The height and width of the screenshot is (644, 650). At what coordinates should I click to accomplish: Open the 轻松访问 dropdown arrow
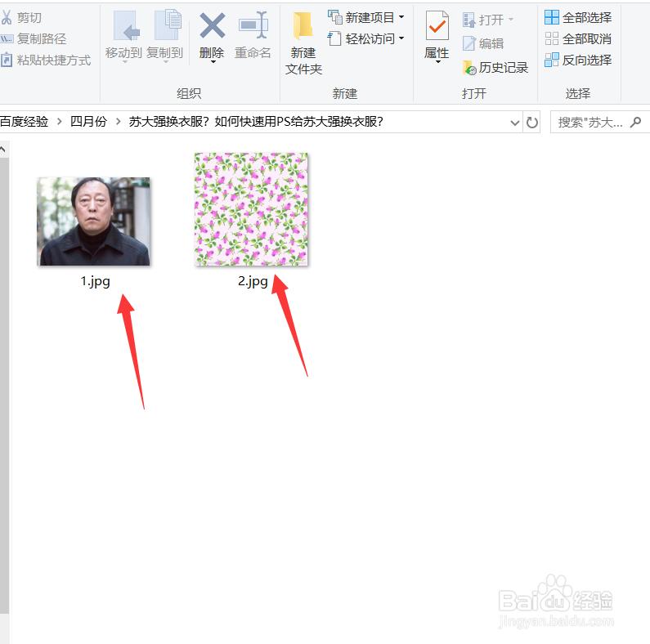(401, 38)
